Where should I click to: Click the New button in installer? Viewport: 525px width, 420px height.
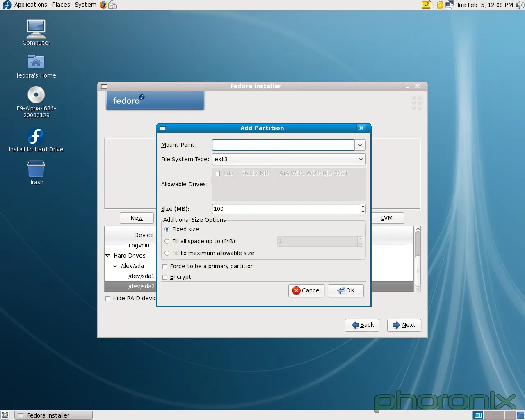click(137, 218)
